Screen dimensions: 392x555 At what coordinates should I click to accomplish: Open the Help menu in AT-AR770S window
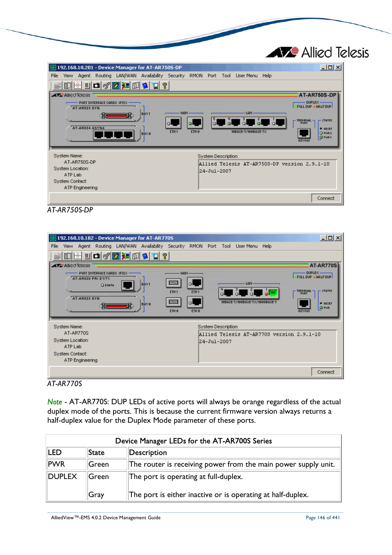pos(267,246)
